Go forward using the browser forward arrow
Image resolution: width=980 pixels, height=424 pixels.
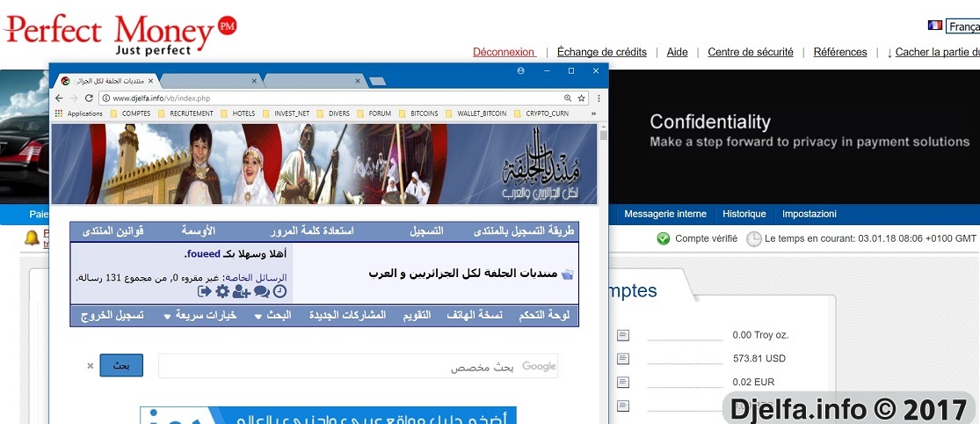tap(74, 99)
